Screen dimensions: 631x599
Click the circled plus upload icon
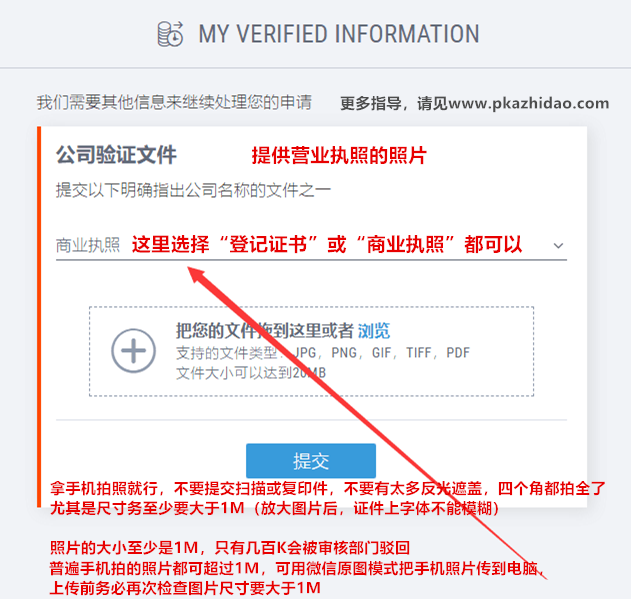click(x=134, y=351)
